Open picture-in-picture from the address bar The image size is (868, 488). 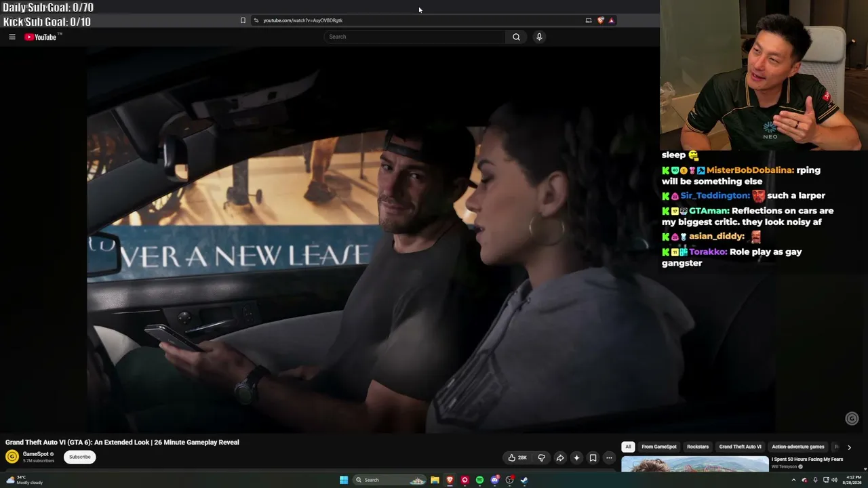pyautogui.click(x=589, y=20)
